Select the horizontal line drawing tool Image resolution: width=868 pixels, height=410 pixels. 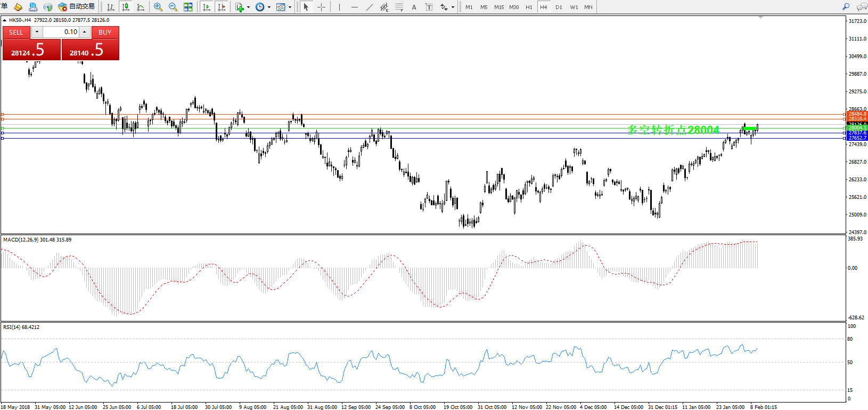point(355,7)
